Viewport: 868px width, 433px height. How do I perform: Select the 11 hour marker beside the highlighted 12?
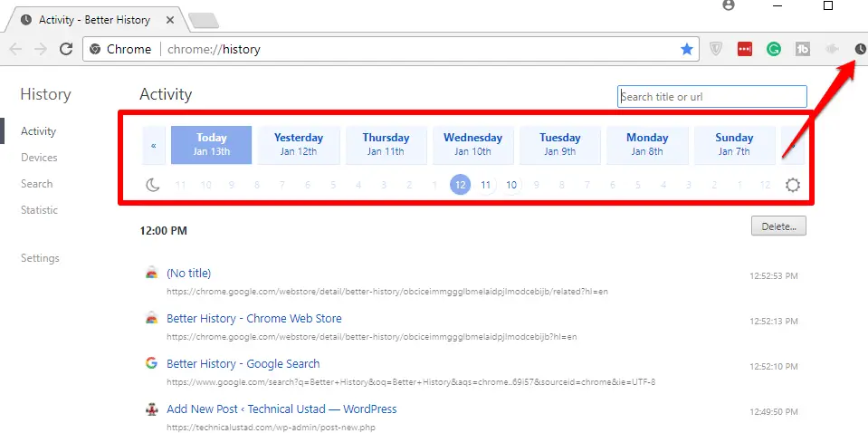click(x=485, y=185)
